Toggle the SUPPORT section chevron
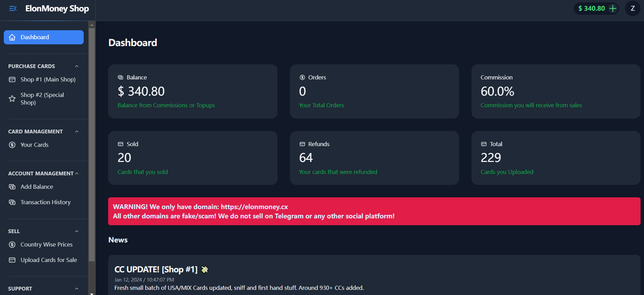Image resolution: width=644 pixels, height=295 pixels. coord(77,288)
